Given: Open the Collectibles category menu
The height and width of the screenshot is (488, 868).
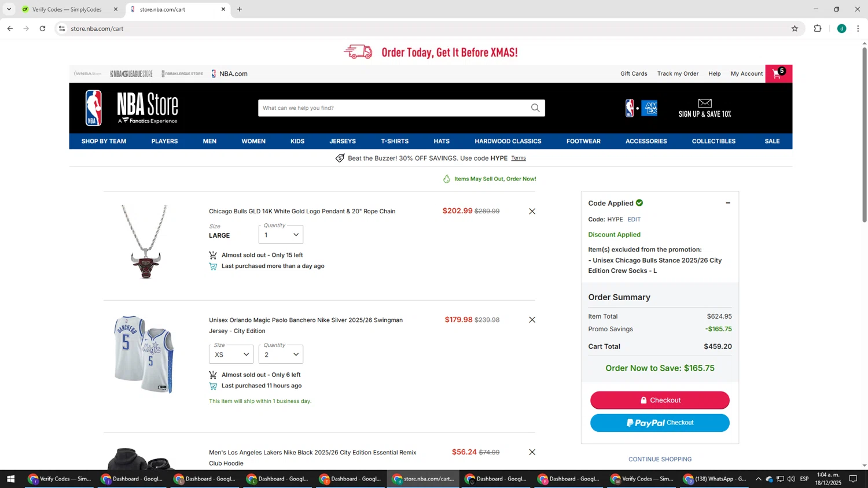Looking at the screenshot, I should pyautogui.click(x=713, y=141).
